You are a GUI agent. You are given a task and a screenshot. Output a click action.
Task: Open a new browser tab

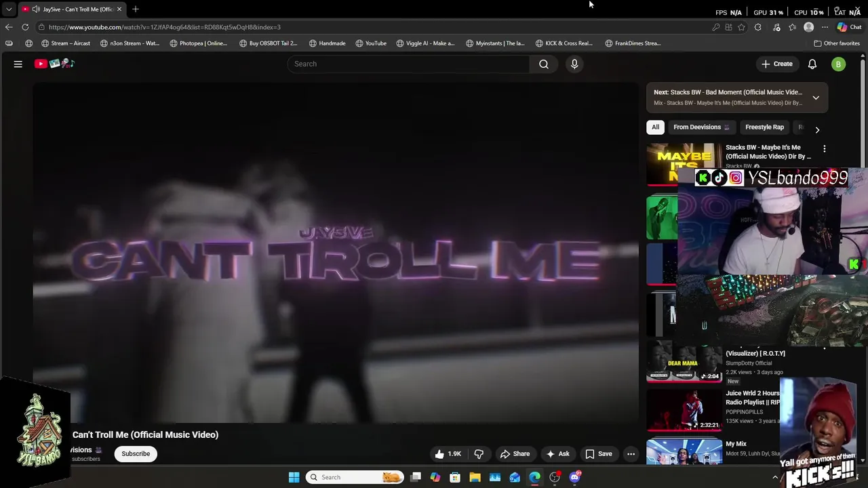(x=136, y=9)
